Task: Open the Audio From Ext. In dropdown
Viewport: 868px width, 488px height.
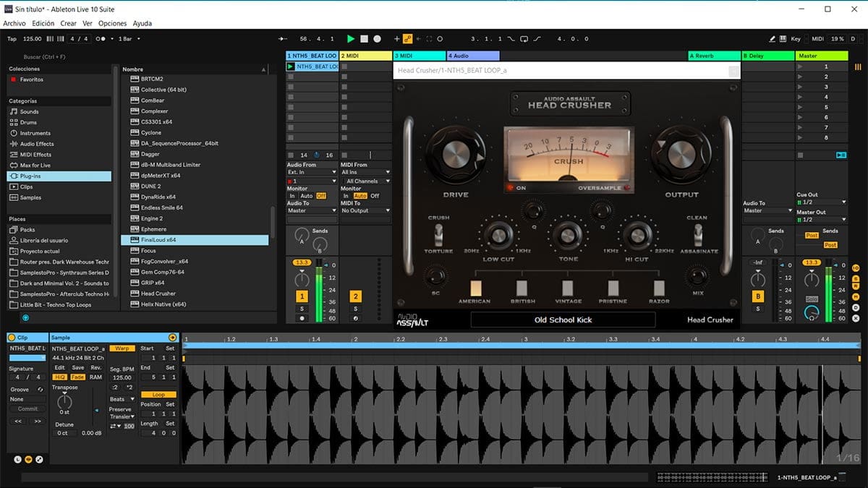Action: (312, 172)
